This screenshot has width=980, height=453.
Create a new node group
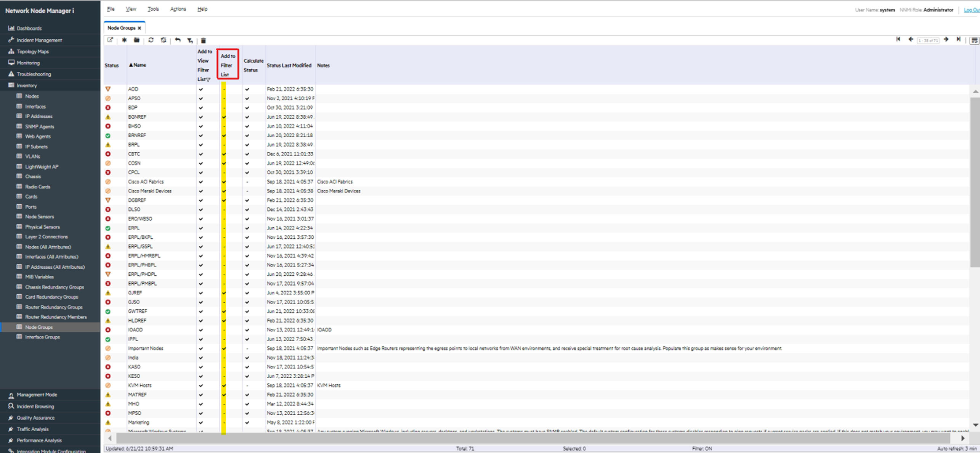tap(124, 40)
